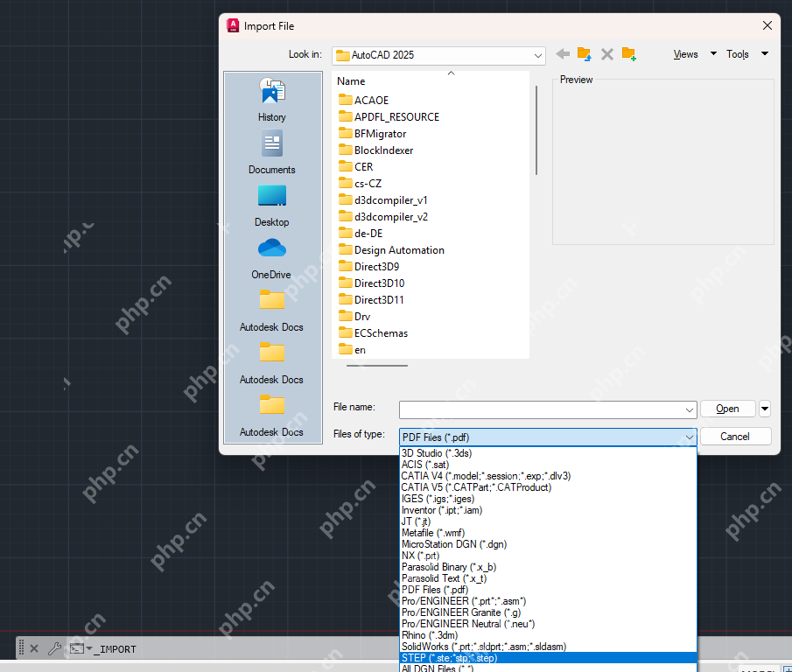The width and height of the screenshot is (792, 672).
Task: Choose Parasolid Binary (*.x_b) file type
Action: [548, 567]
